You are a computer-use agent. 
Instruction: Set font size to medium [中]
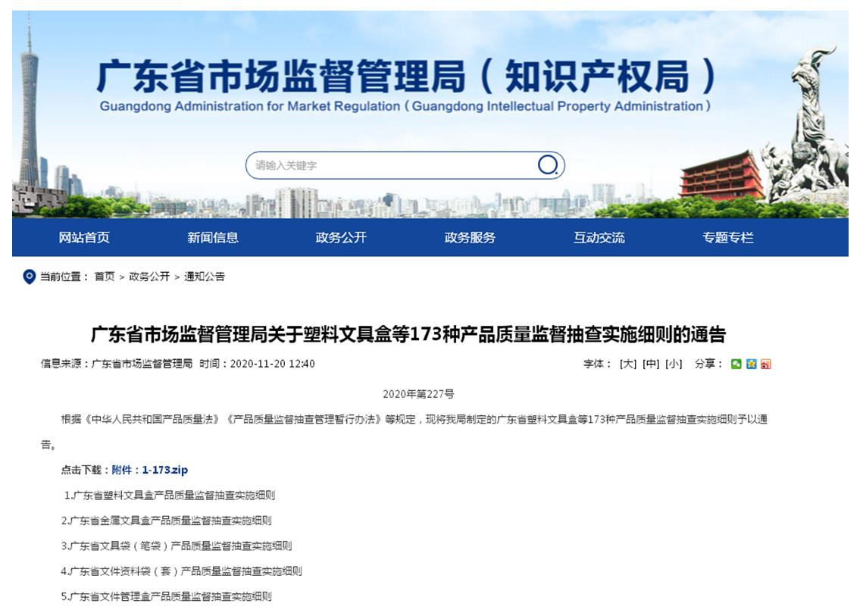(x=651, y=364)
